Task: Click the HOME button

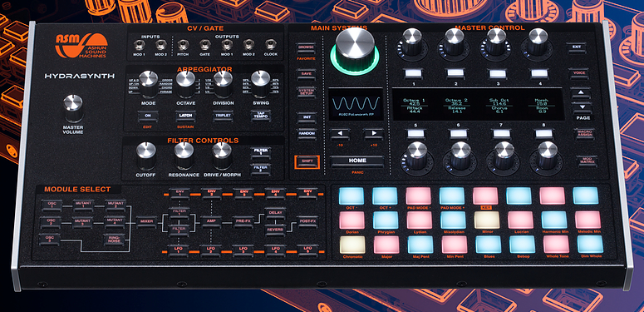Action: (357, 161)
